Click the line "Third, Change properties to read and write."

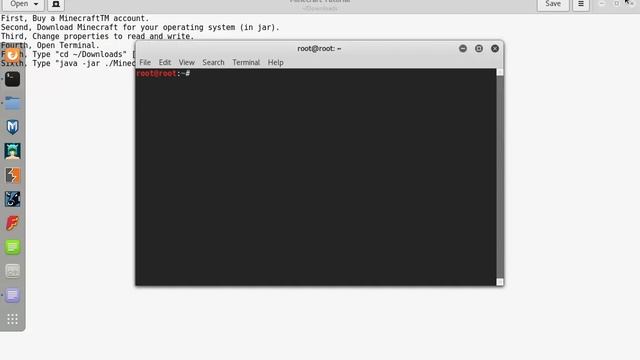(x=98, y=36)
